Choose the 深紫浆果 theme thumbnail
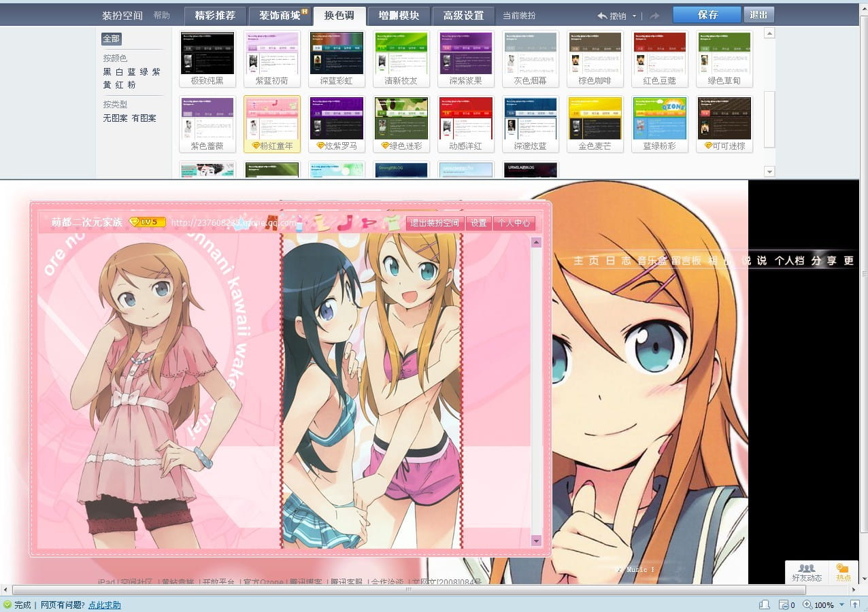This screenshot has width=868, height=612. click(x=466, y=59)
